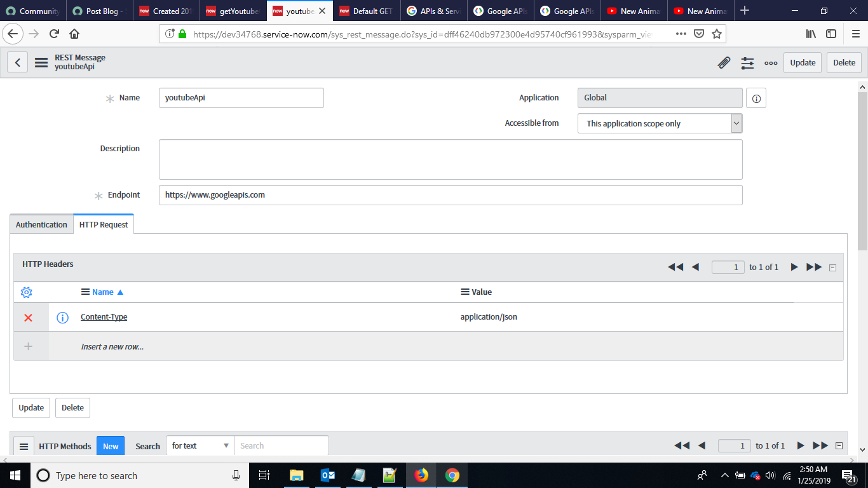This screenshot has width=868, height=488.
Task: Jump to first HTTP Methods page
Action: (682, 445)
